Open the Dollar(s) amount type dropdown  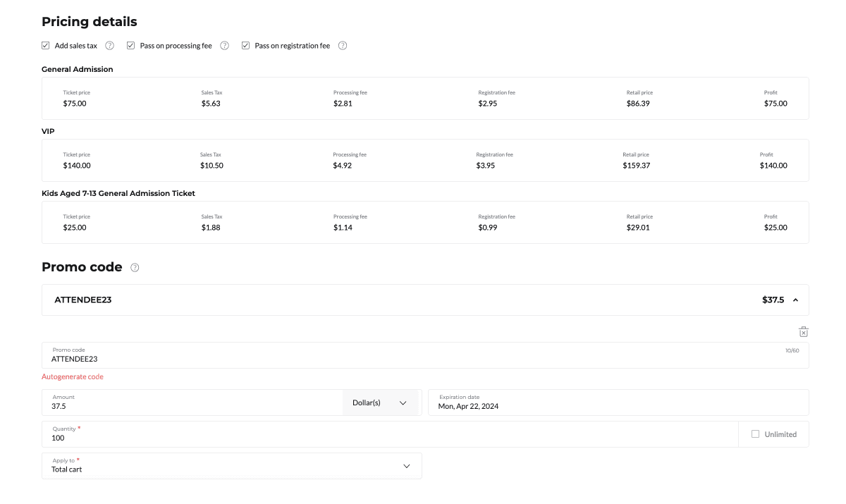381,402
